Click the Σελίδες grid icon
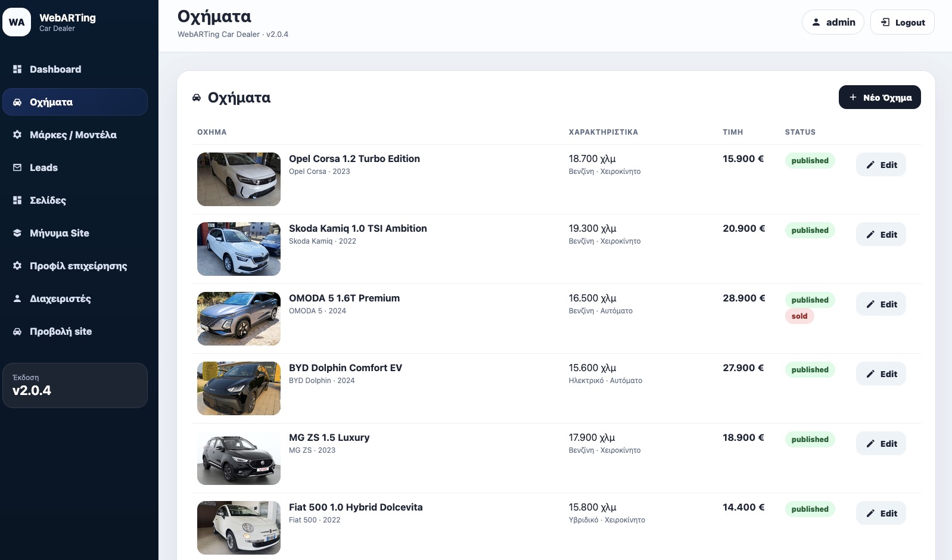Image resolution: width=952 pixels, height=560 pixels. pyautogui.click(x=17, y=200)
